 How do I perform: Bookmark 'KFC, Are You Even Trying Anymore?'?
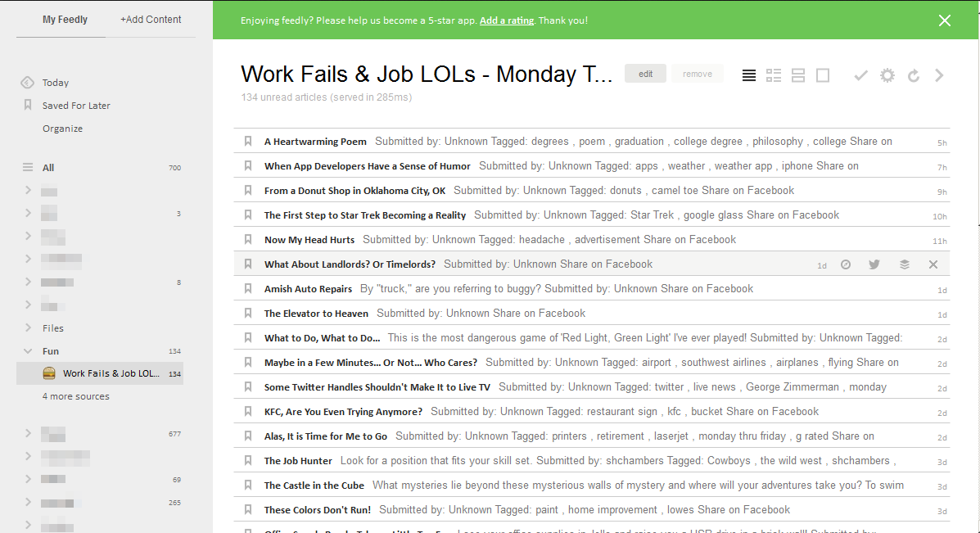(x=248, y=412)
